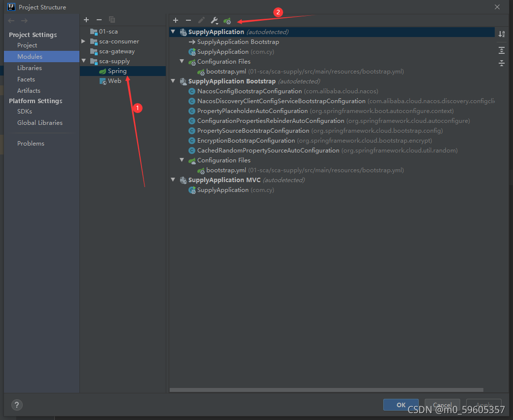
Task: Open the Change Customization settings wrench icon
Action: click(x=215, y=20)
